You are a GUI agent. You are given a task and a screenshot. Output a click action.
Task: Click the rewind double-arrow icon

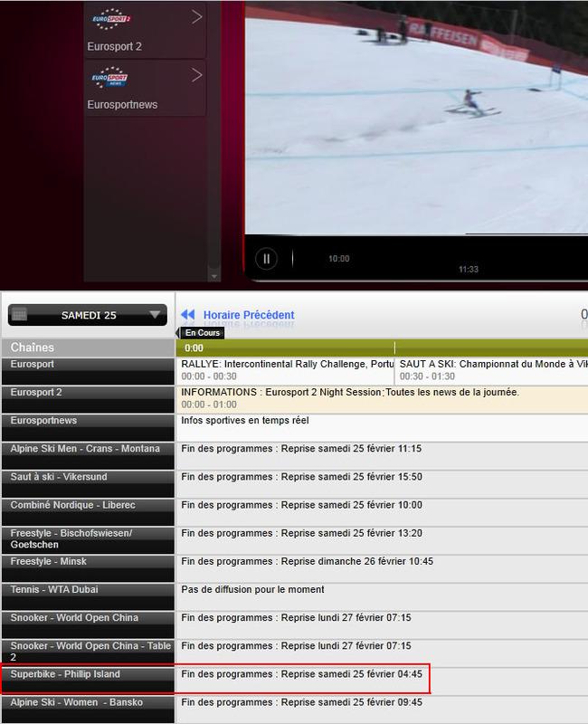[x=188, y=314]
